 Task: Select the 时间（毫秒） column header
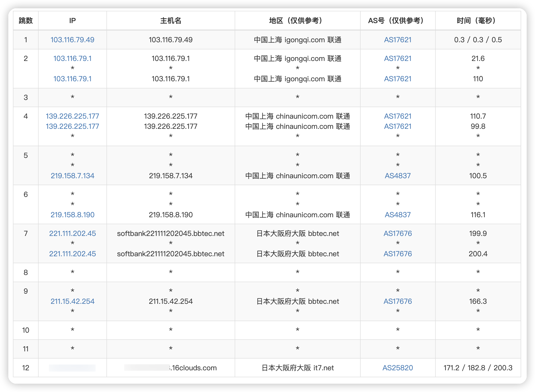[x=478, y=21]
